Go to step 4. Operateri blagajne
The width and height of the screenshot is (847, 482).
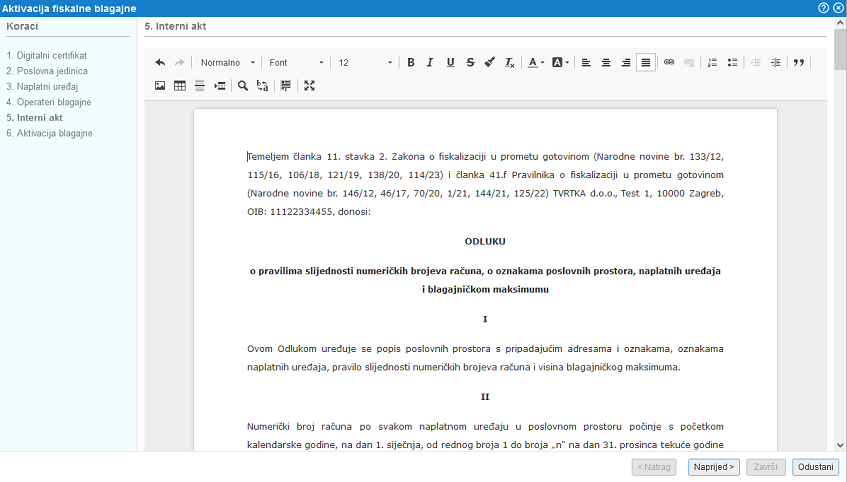pyautogui.click(x=49, y=102)
